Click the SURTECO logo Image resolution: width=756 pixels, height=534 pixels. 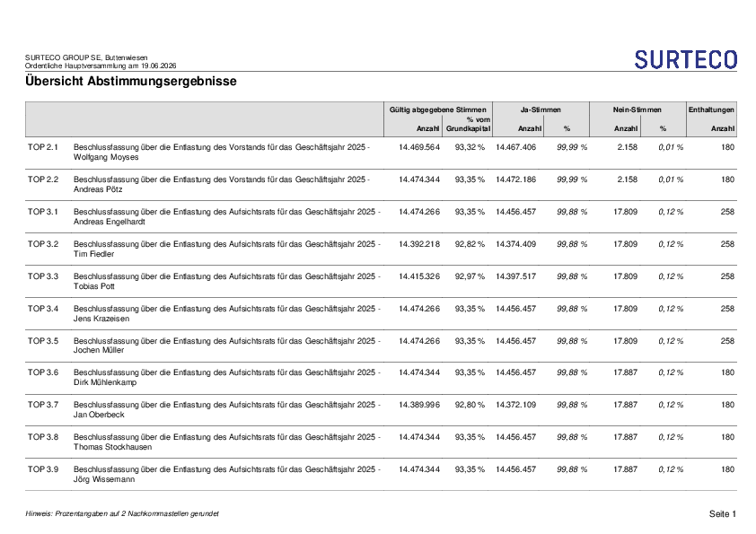(x=686, y=60)
